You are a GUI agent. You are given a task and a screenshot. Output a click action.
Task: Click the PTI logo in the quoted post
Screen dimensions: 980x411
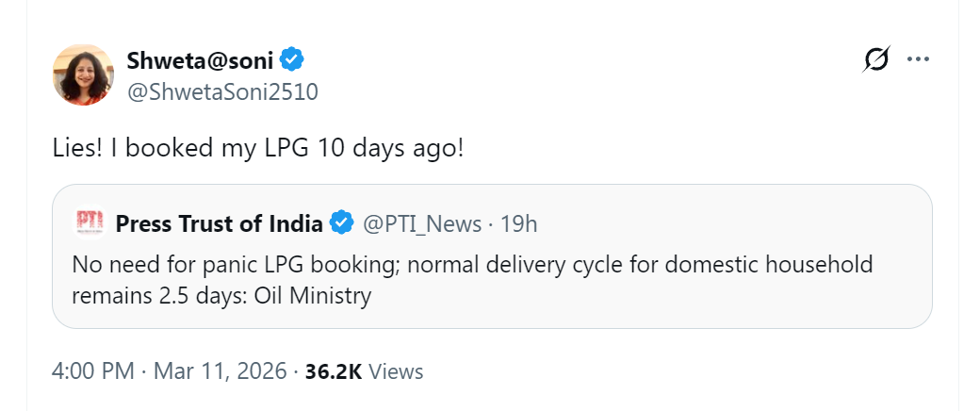(90, 224)
